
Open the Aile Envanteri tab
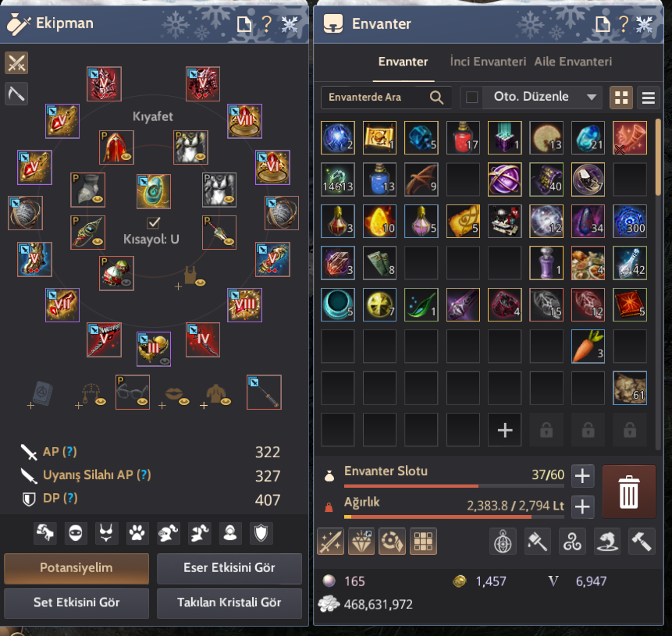pyautogui.click(x=573, y=62)
